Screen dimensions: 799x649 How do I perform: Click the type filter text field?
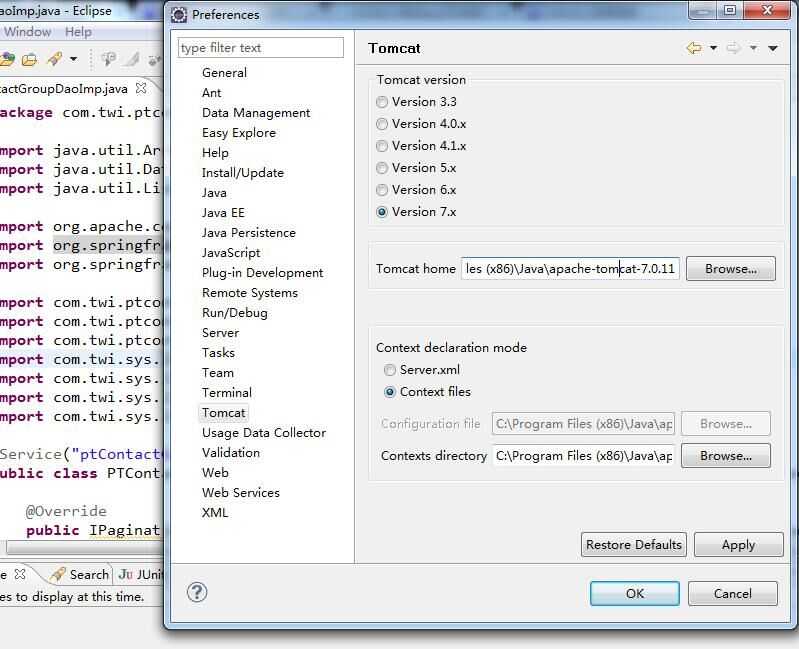tap(260, 48)
